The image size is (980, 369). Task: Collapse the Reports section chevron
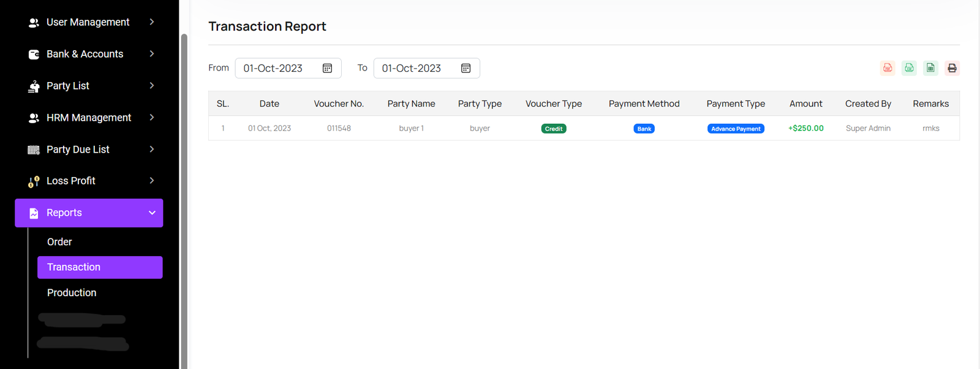[x=152, y=213]
